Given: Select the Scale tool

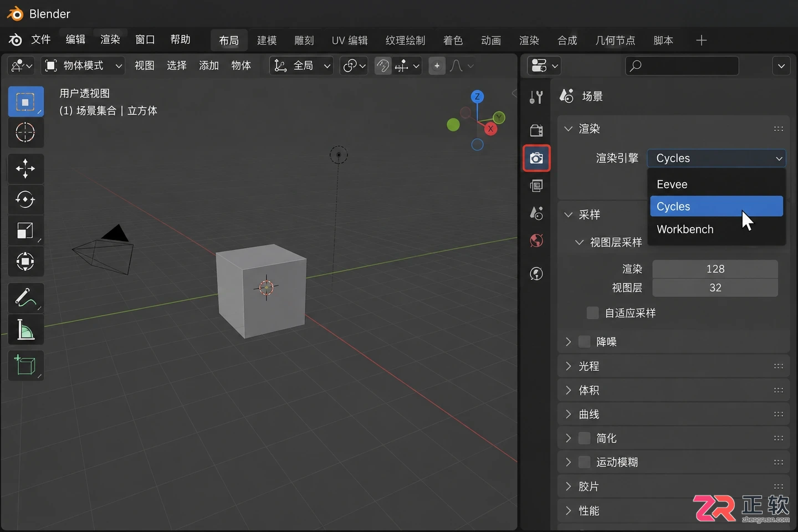Looking at the screenshot, I should coord(25,231).
